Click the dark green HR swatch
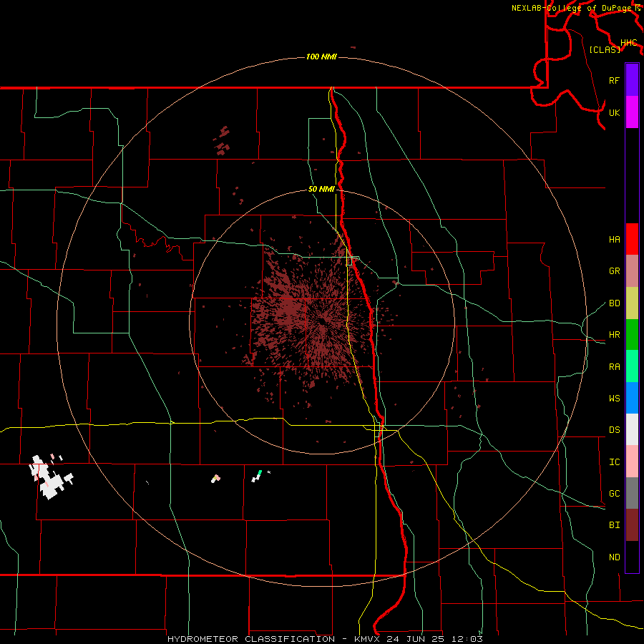The width and height of the screenshot is (644, 644). pos(632,334)
